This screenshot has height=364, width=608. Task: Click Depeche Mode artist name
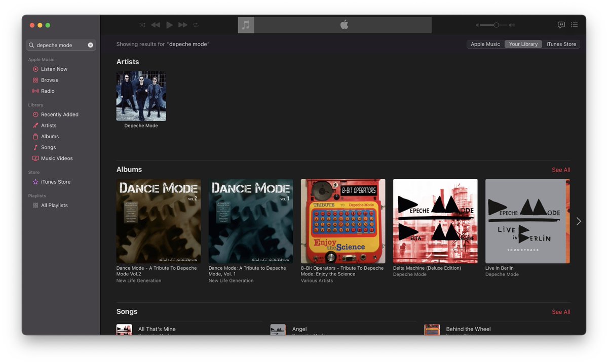tap(141, 126)
